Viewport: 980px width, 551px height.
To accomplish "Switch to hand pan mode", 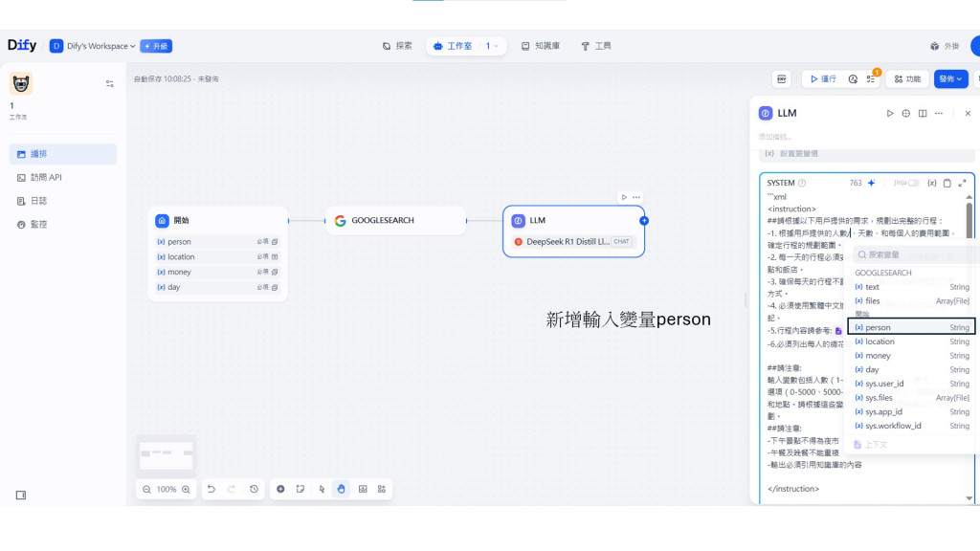I will pos(342,489).
